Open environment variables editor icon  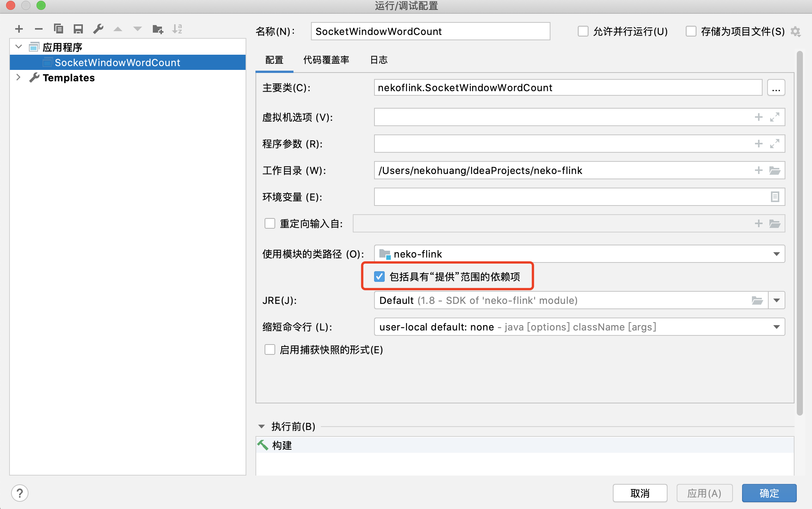pos(775,197)
